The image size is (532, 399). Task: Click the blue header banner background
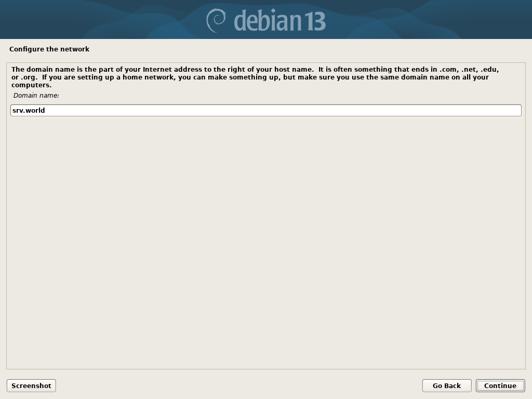[102, 19]
